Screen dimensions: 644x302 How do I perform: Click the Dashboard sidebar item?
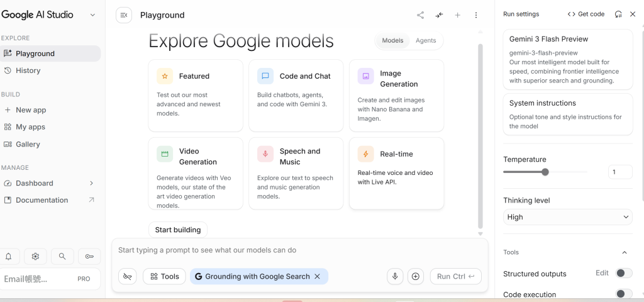pos(50,183)
